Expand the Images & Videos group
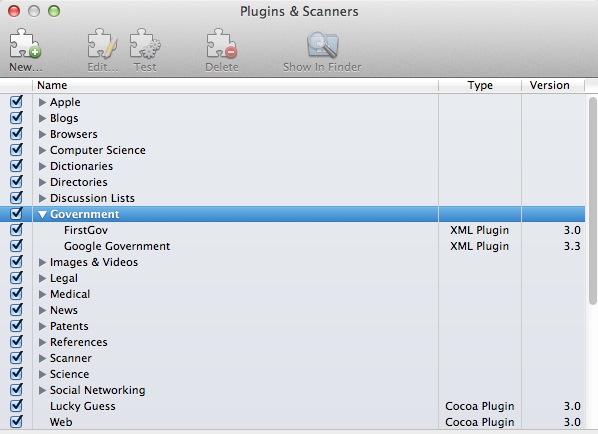598x434 pixels. (x=42, y=262)
